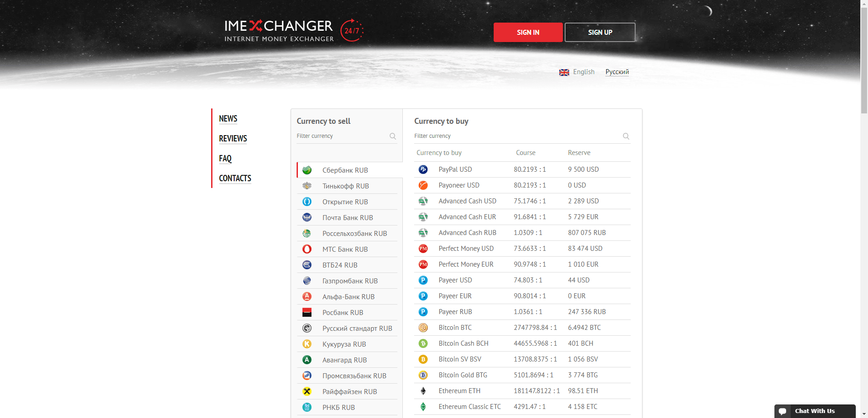
Task: Select Тинькофф RUB as currency to sell
Action: 345,186
